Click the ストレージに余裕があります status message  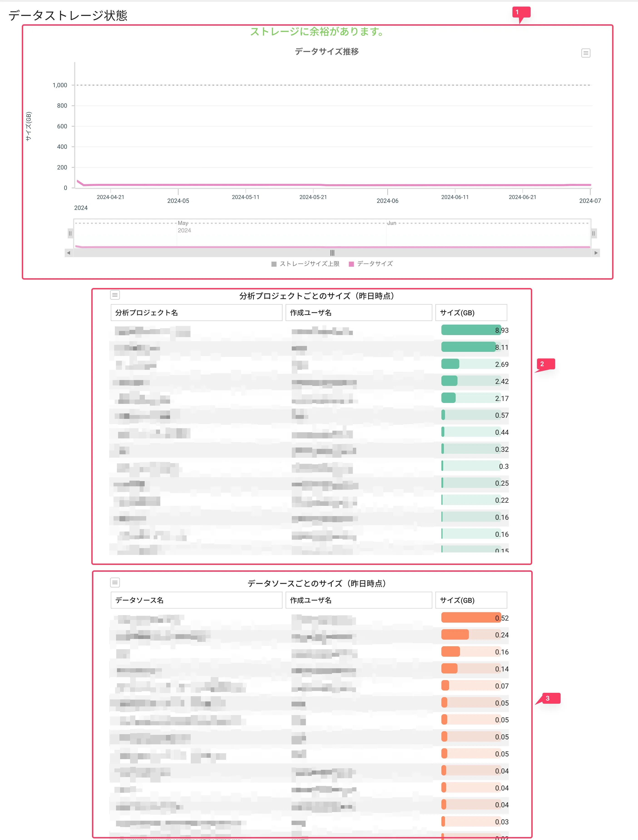coord(317,32)
